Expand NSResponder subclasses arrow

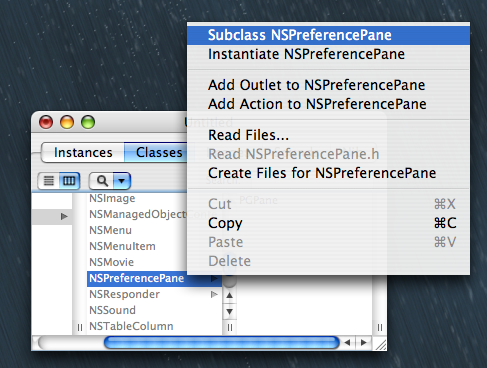pyautogui.click(x=214, y=294)
